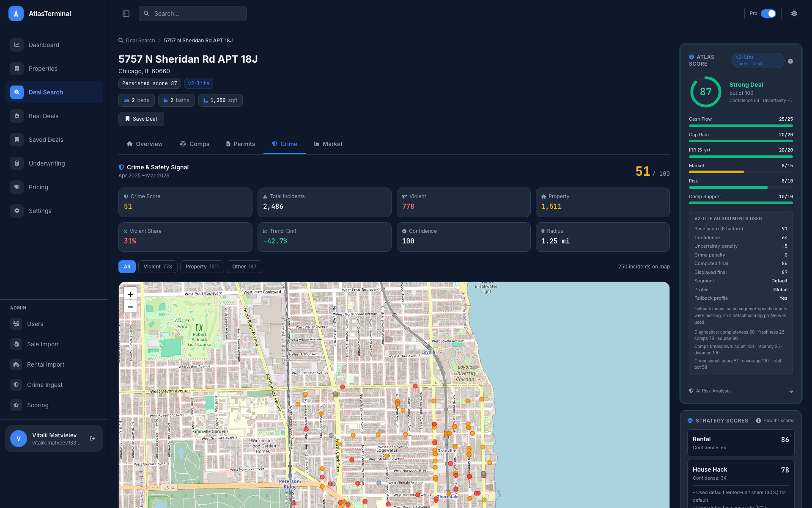The width and height of the screenshot is (812, 508).
Task: Open the Rental strategy score card
Action: click(x=741, y=443)
